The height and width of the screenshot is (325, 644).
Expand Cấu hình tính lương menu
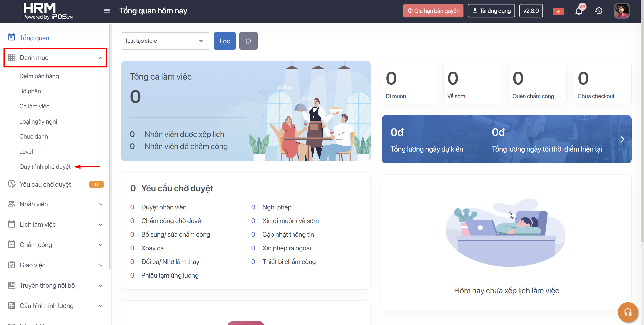tap(100, 306)
